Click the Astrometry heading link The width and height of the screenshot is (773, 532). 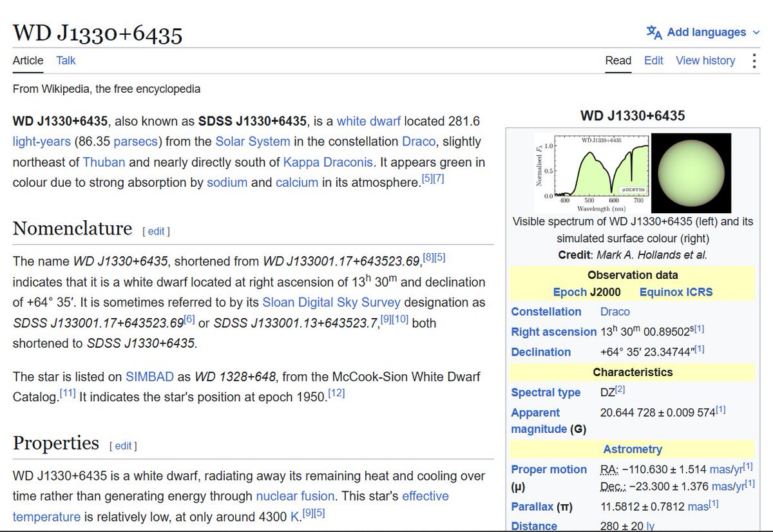(x=633, y=449)
